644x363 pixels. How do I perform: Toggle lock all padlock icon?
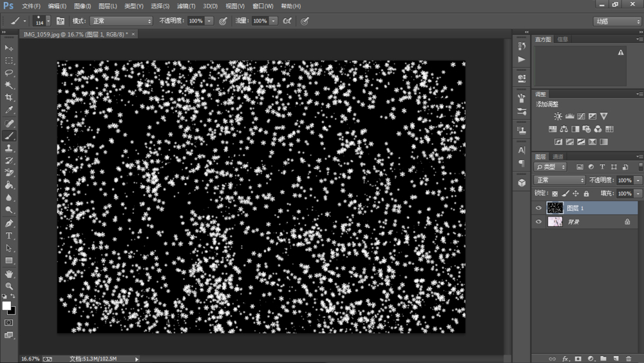point(586,193)
